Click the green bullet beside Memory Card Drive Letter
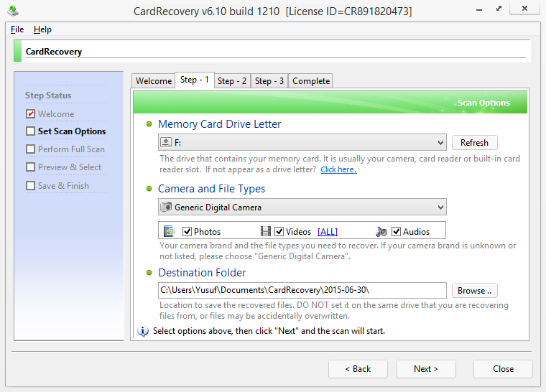This screenshot has width=546, height=392. coord(149,124)
